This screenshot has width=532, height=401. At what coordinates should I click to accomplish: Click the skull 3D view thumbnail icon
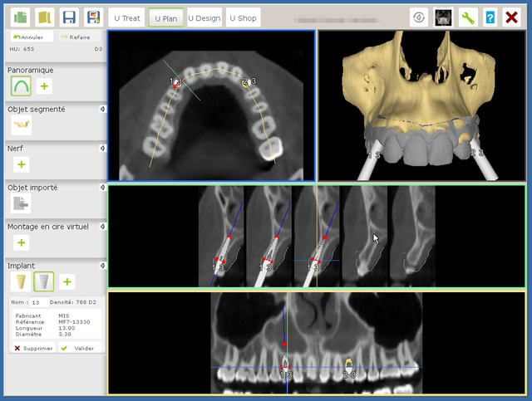pos(443,17)
